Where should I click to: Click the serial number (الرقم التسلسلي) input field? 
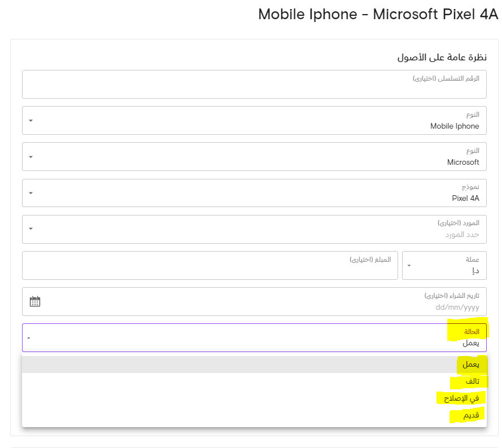coord(254,85)
